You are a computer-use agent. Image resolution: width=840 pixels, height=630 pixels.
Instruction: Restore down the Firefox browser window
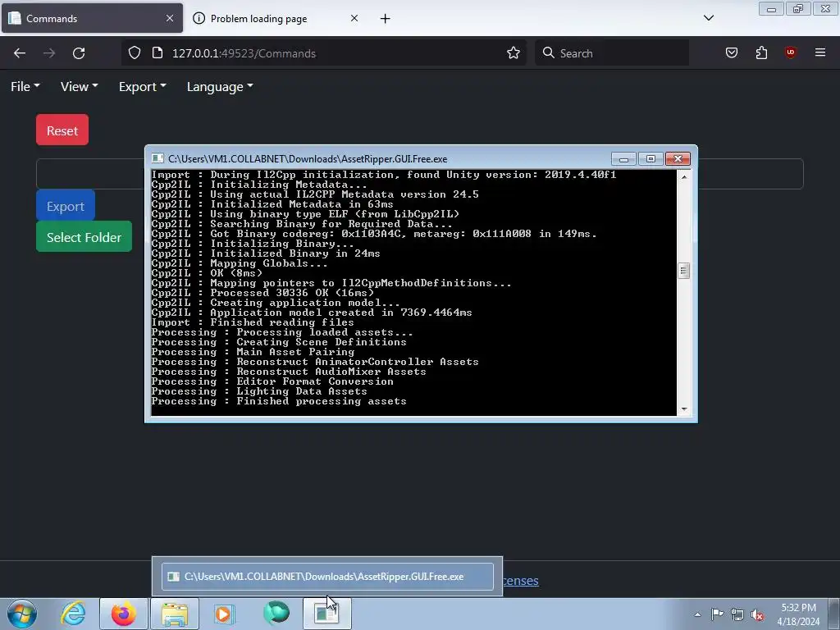point(798,9)
